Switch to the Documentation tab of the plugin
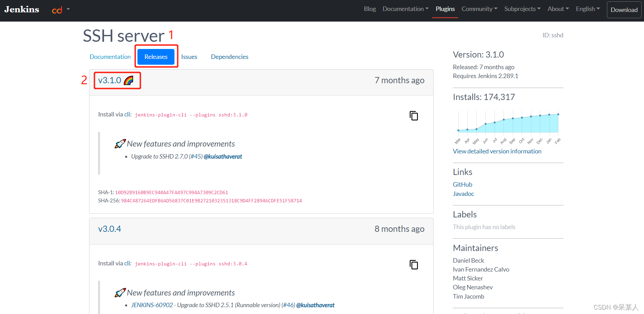Screen dimensions: 644x314 [110, 57]
